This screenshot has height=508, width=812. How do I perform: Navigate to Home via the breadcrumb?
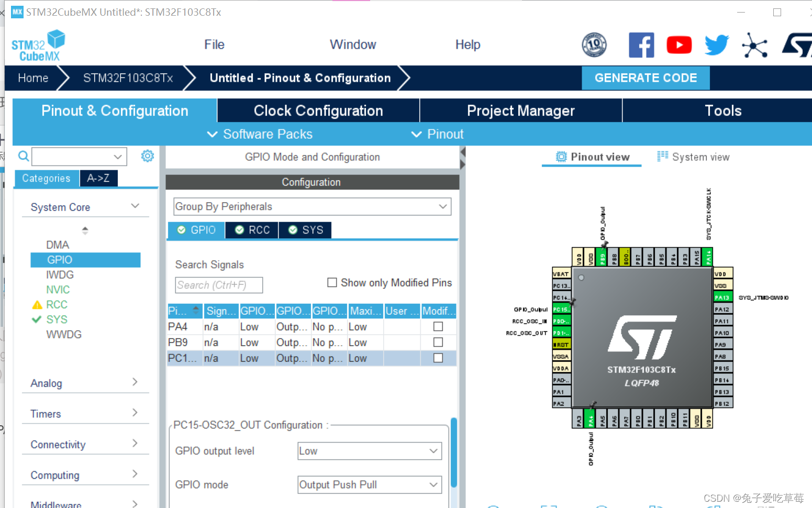(x=33, y=78)
